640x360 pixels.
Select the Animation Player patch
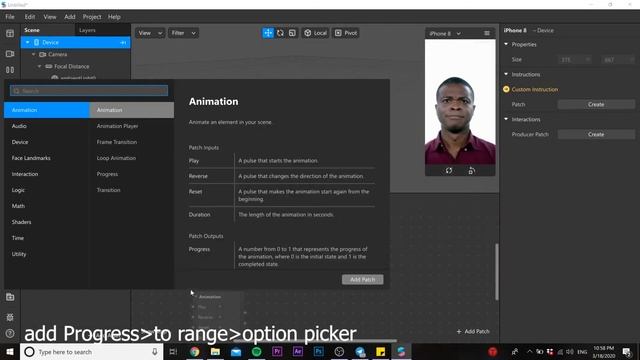click(x=132, y=126)
